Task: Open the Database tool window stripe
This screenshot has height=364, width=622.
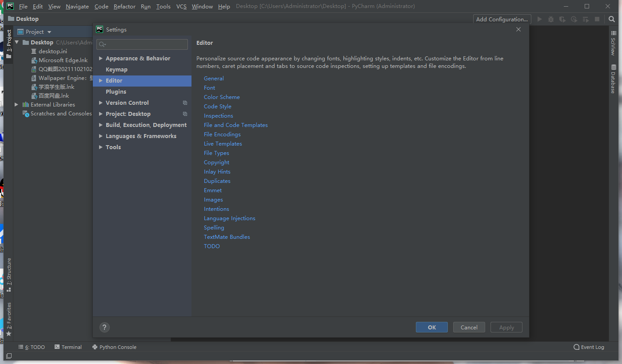Action: pos(614,79)
